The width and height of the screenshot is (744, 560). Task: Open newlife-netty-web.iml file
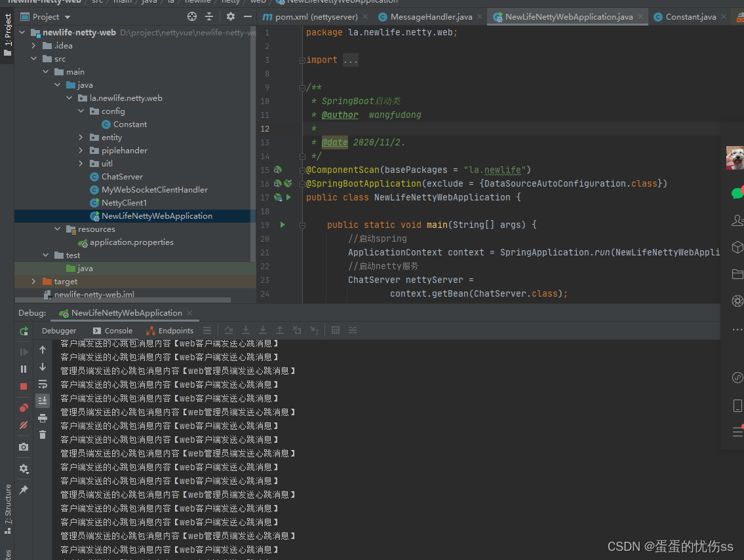94,295
